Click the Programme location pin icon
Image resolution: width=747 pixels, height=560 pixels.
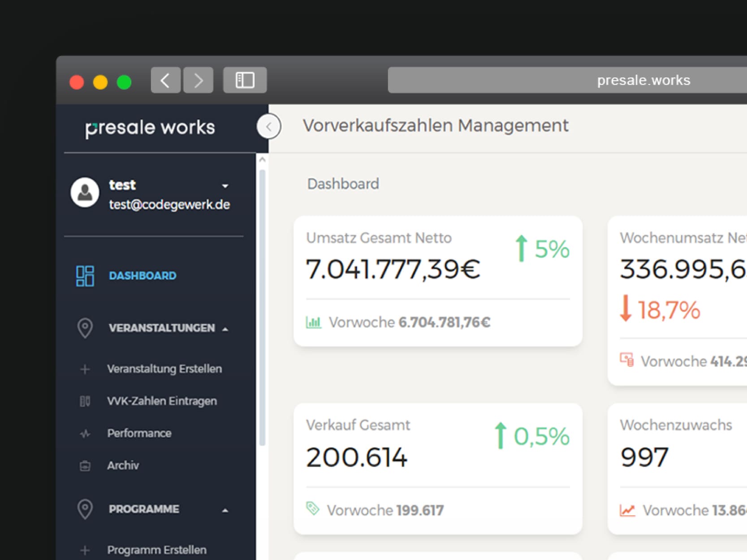coord(85,509)
